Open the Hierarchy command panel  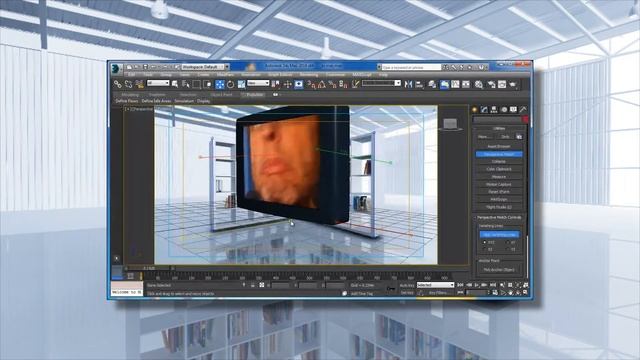click(x=494, y=109)
